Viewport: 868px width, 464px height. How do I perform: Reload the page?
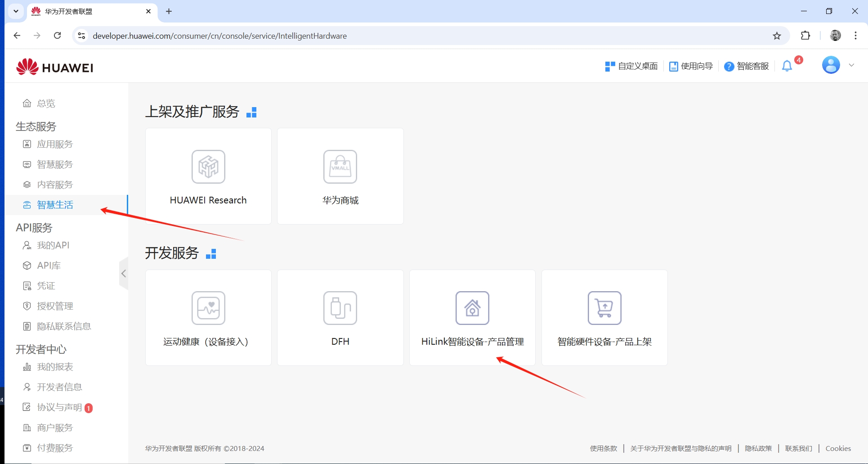[57, 36]
